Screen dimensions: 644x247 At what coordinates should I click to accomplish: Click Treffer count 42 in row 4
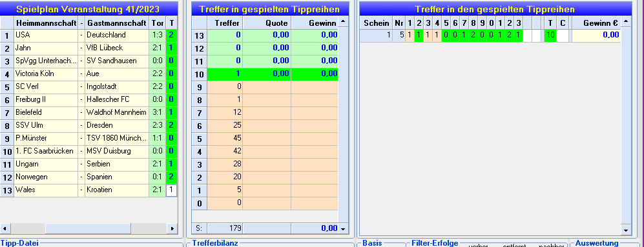coord(225,152)
